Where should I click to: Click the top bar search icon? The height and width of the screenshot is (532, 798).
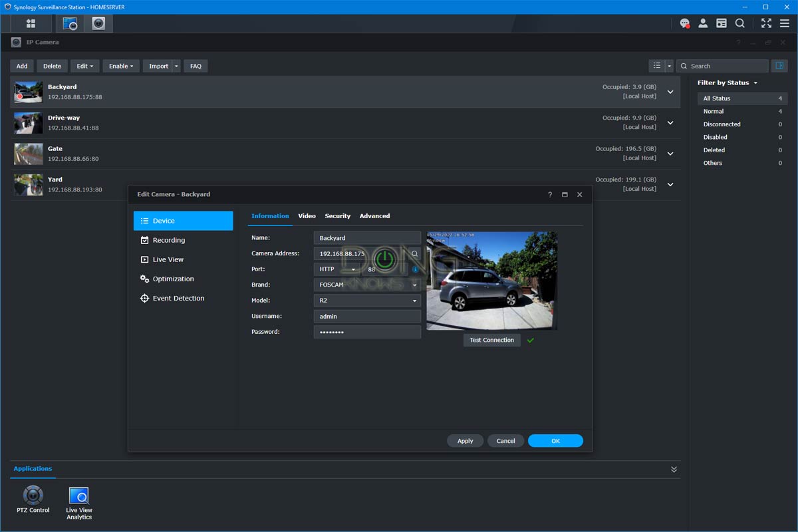pyautogui.click(x=740, y=23)
